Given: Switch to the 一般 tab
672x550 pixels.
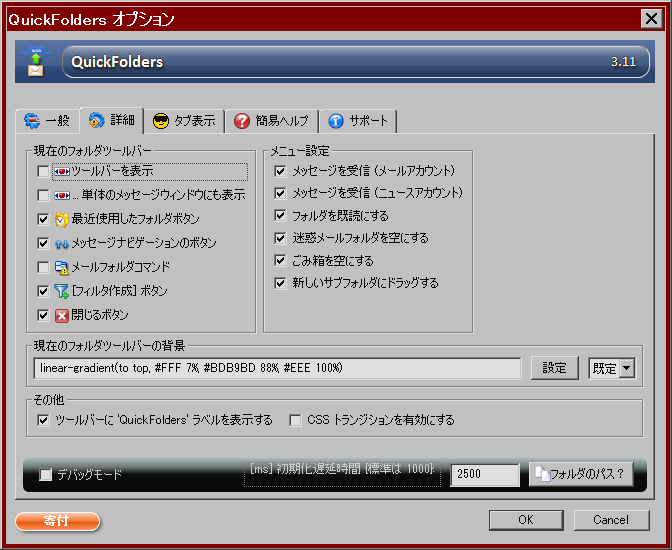Looking at the screenshot, I should [48, 121].
